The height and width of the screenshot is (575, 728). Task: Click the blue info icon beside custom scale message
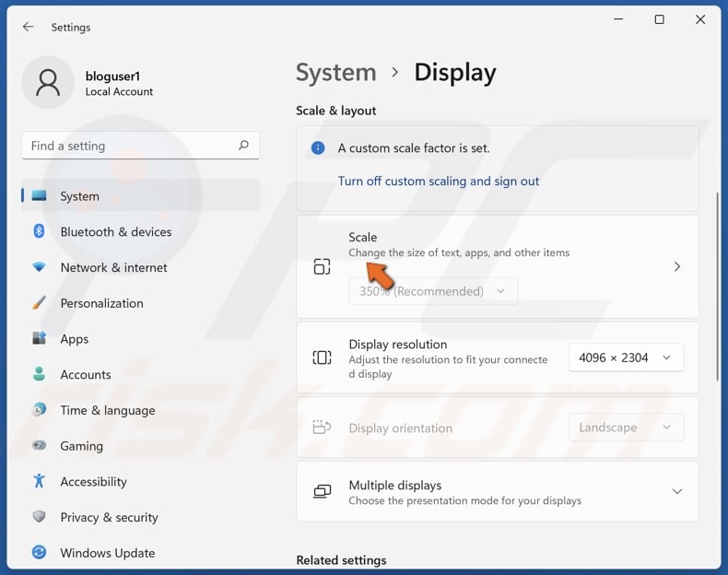[318, 148]
